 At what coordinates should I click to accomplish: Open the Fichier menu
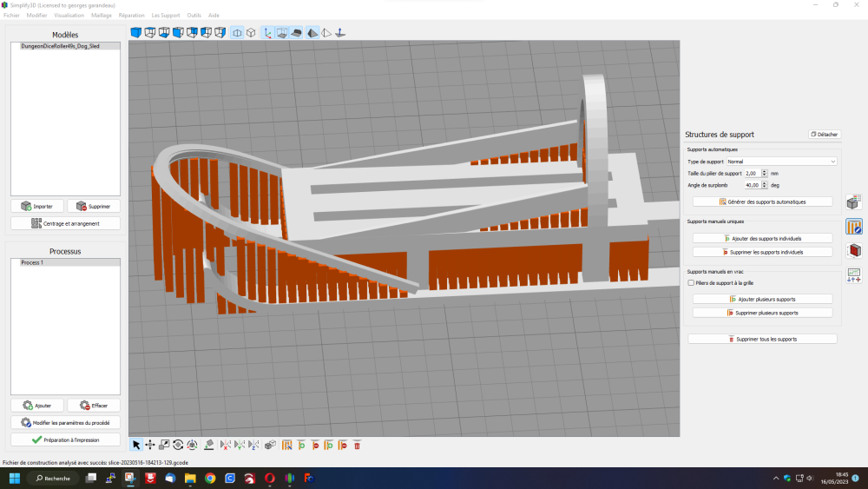11,16
